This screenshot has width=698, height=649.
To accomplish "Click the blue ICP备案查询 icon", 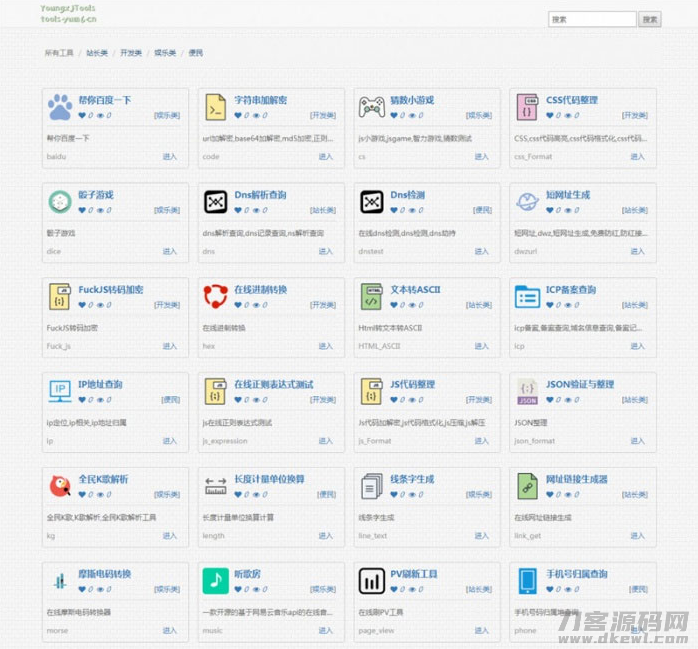I will coord(527,296).
